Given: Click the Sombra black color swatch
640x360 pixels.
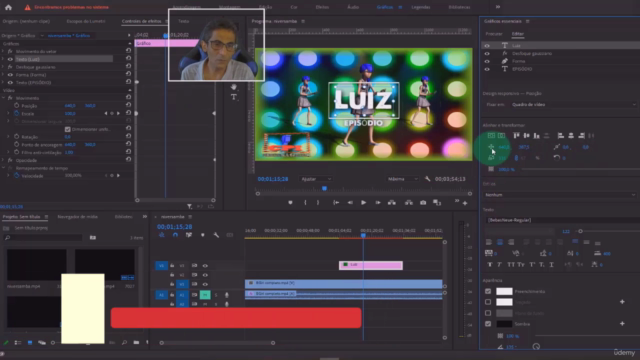Looking at the screenshot, I should click(504, 324).
